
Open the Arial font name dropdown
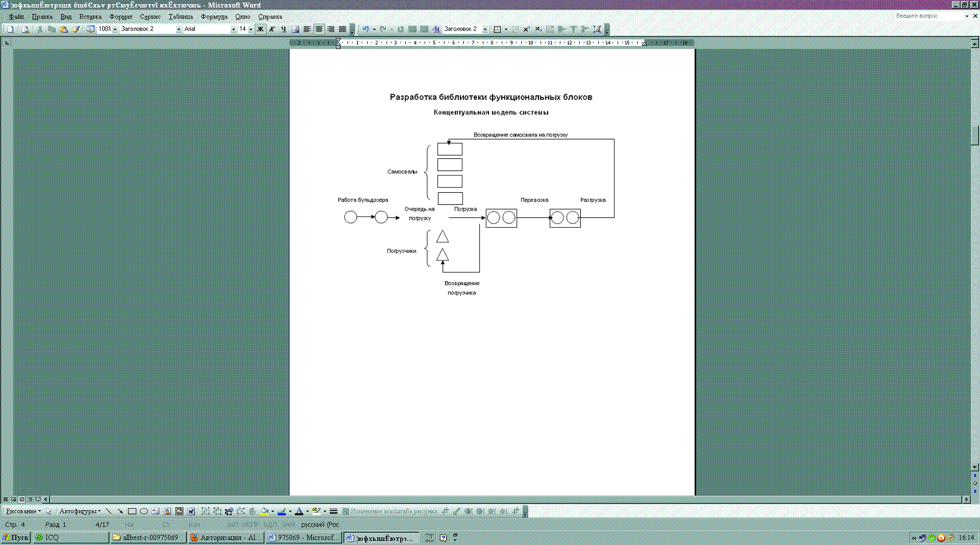233,29
